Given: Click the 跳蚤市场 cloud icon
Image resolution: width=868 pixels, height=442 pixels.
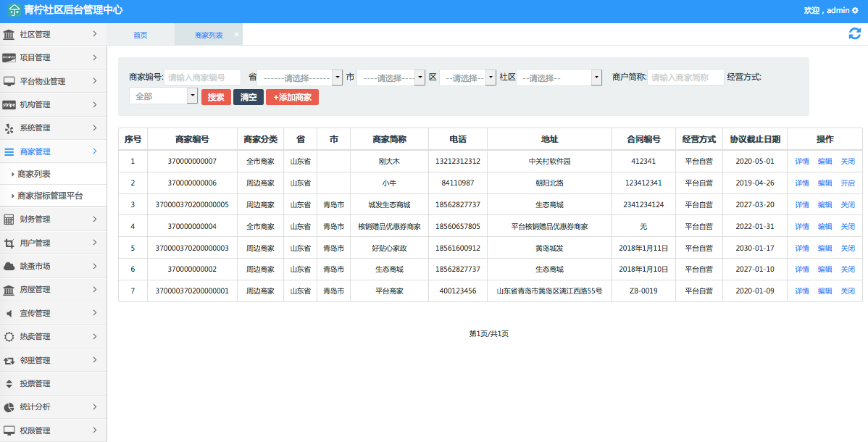Looking at the screenshot, I should 9,267.
